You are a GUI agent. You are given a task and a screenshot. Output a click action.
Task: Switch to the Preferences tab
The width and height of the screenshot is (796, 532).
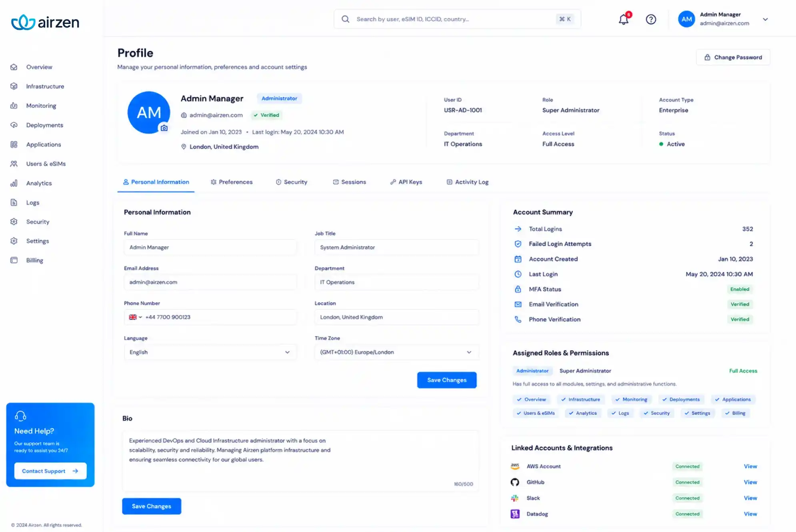[x=232, y=182]
